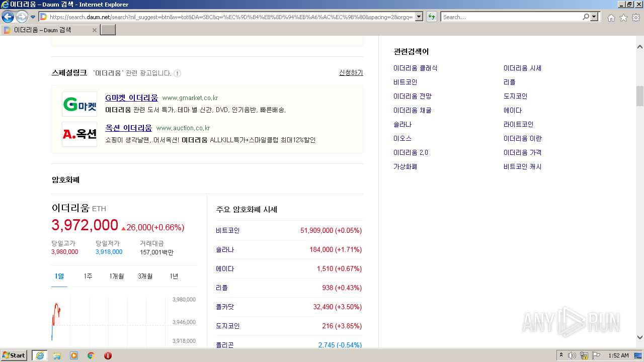Open the address bar autocomplete dropdown
The height and width of the screenshot is (362, 644).
[419, 17]
